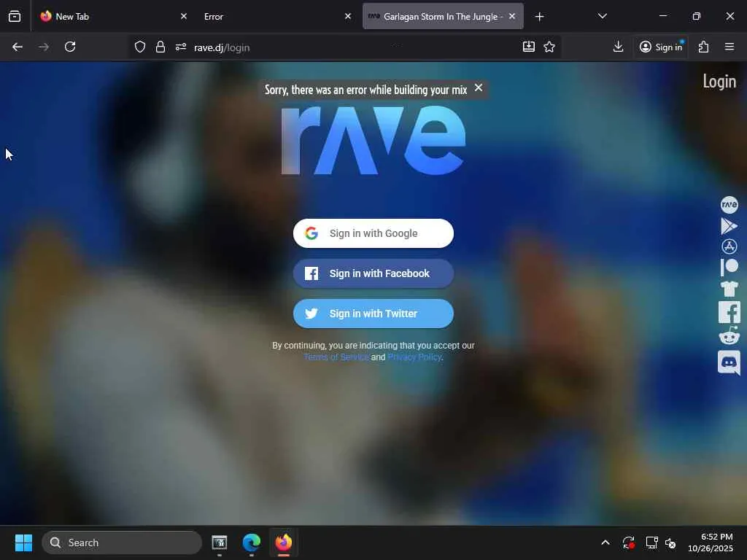The image size is (747, 560).
Task: Open the clock showing 6:52 PM
Action: 711,542
